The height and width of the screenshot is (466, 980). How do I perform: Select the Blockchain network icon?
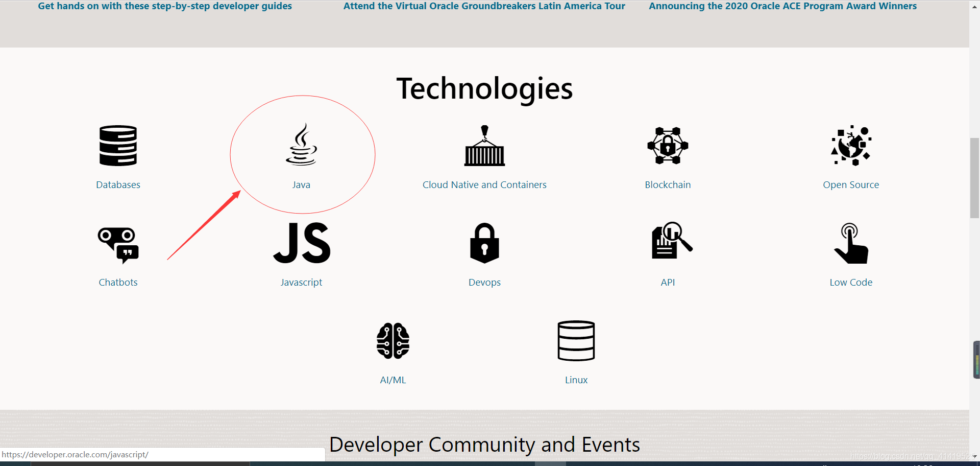tap(668, 146)
